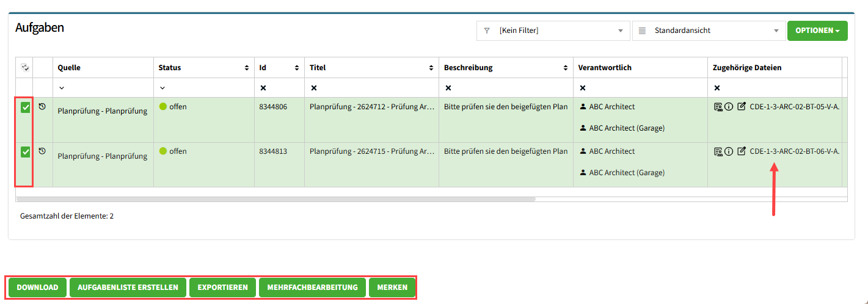868x304 pixels.
Task: Click 'ABC Architect (Garage)' in row 8344806
Action: pos(627,128)
